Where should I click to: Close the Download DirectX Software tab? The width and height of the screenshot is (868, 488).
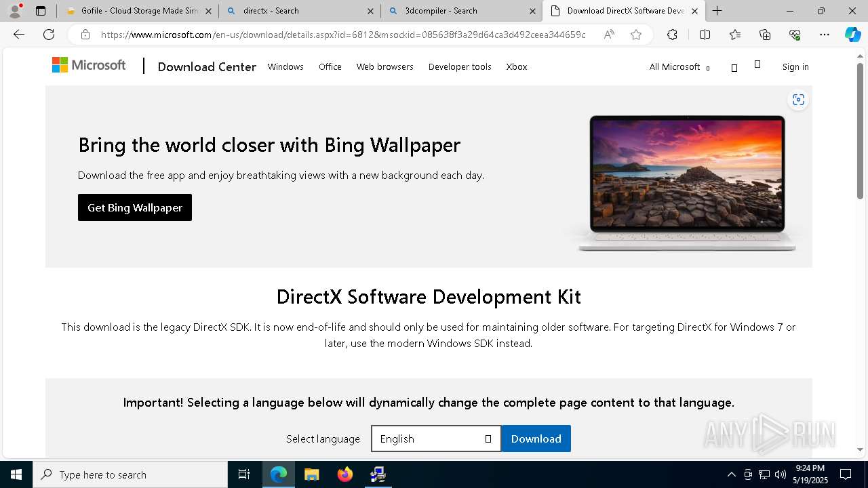pos(694,11)
